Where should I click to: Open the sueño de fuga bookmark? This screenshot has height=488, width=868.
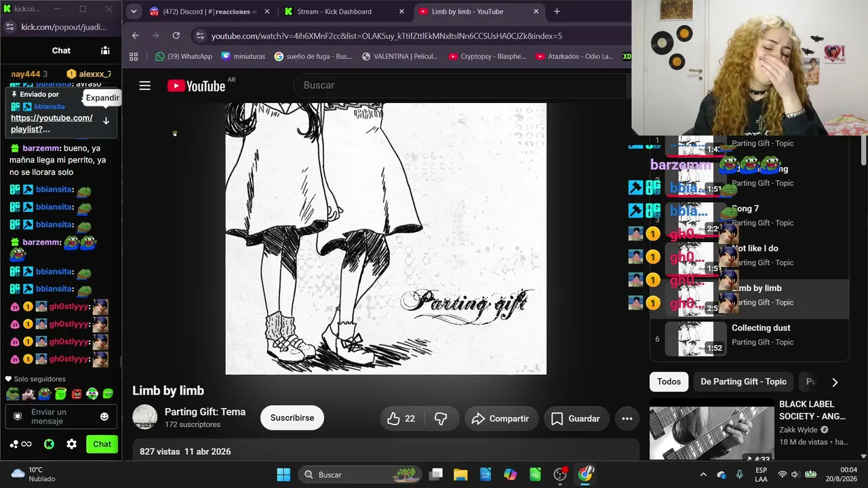pos(313,56)
